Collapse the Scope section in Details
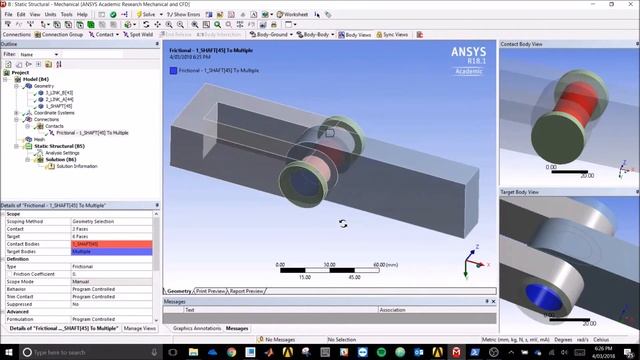This screenshot has width=640, height=360. pos(3,214)
